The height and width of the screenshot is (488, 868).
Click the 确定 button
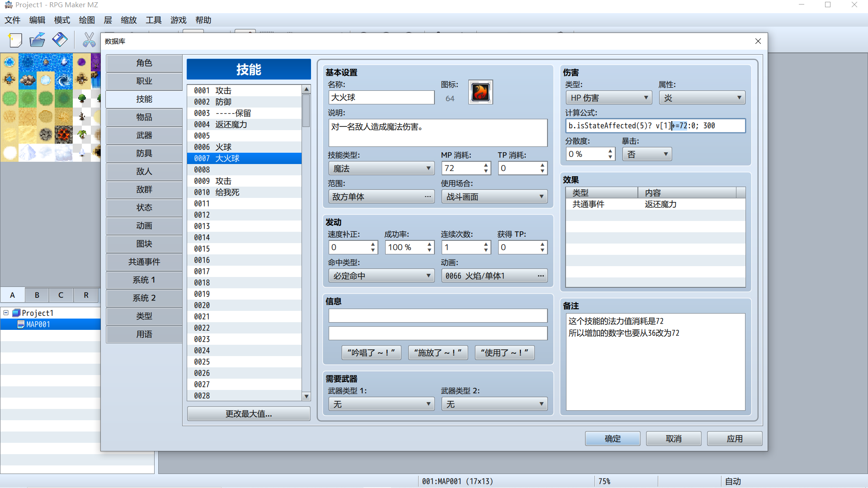[613, 438]
